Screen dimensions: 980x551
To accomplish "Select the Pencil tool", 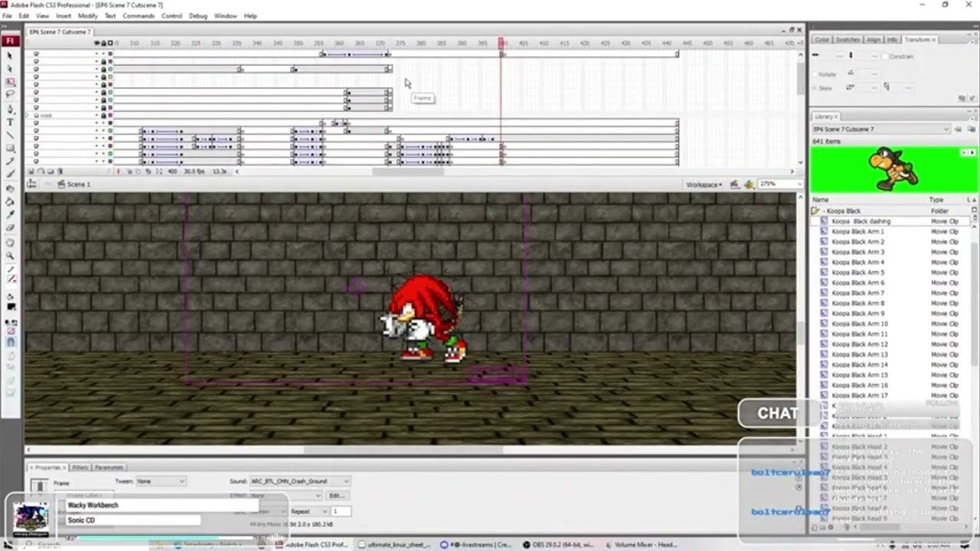I will pyautogui.click(x=10, y=161).
